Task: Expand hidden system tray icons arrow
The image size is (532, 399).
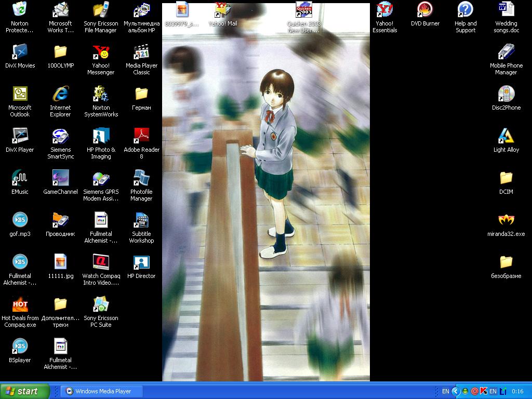Action: point(455,391)
